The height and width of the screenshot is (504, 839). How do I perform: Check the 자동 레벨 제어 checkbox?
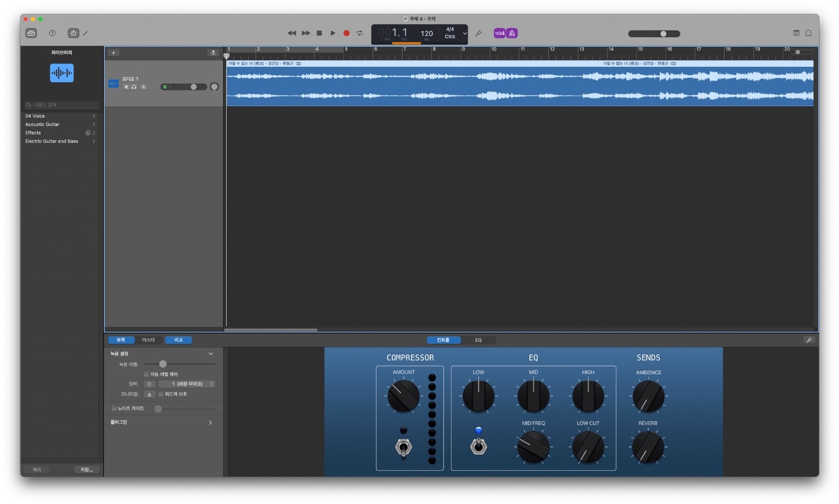[146, 374]
